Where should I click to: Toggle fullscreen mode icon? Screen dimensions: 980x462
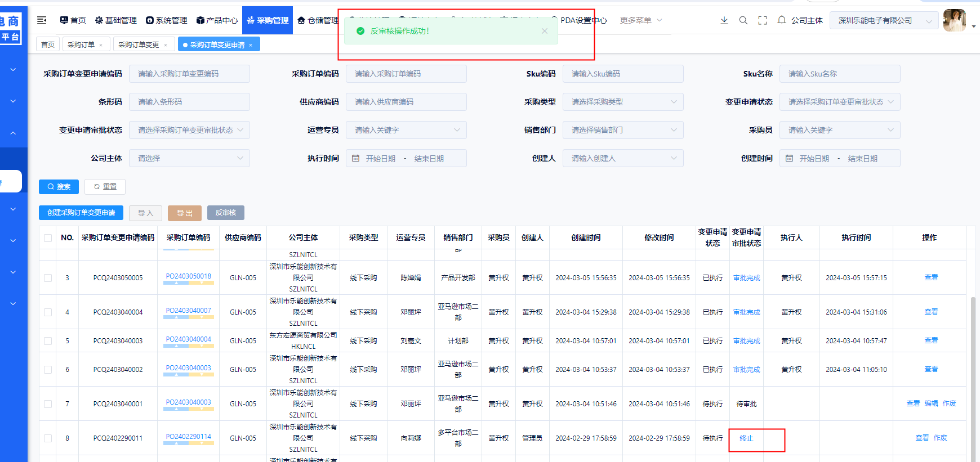[763, 20]
